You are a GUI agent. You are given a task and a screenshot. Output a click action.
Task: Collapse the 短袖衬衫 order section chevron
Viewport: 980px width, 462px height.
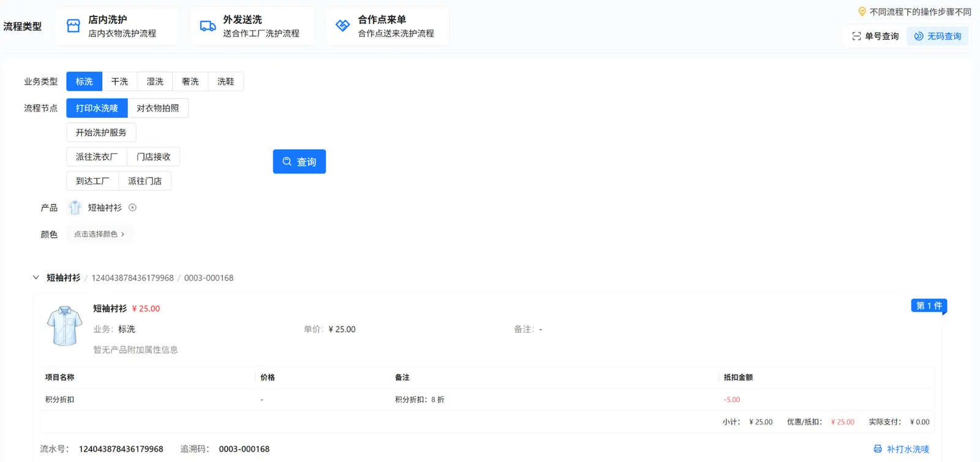click(x=36, y=278)
